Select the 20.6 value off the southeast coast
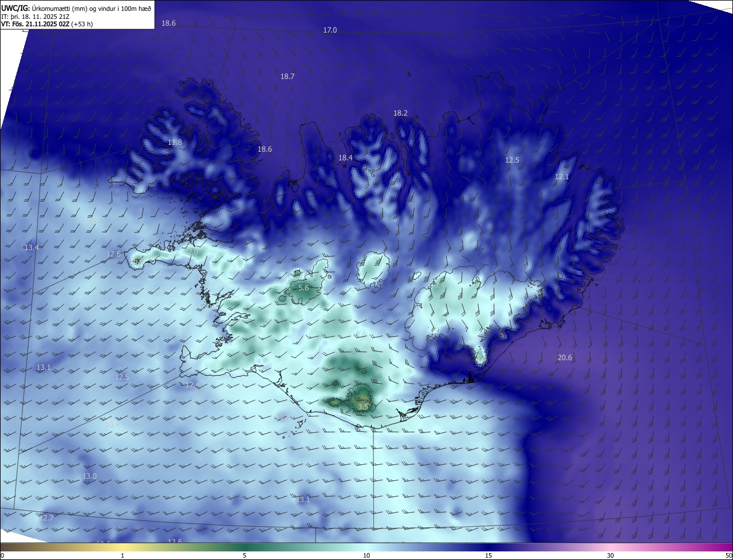 [x=565, y=357]
